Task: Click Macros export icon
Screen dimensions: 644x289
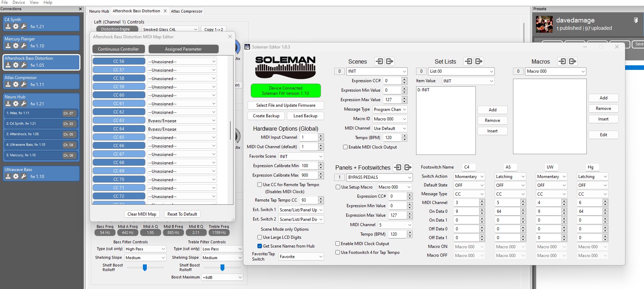Action: point(573,61)
